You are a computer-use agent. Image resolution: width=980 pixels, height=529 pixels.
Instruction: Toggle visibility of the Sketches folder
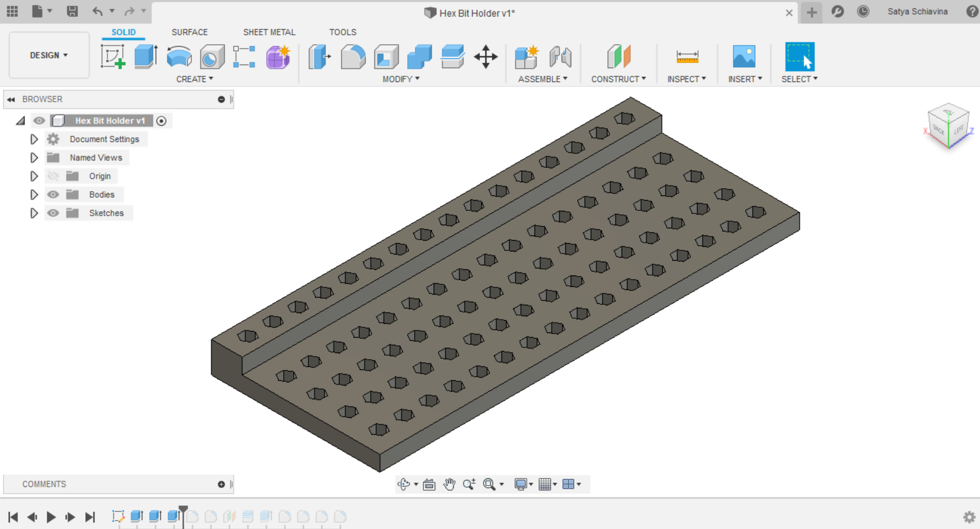point(53,212)
